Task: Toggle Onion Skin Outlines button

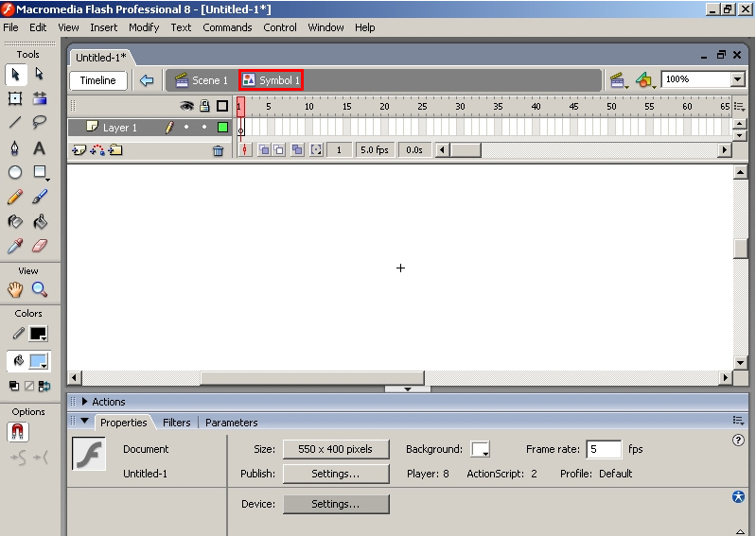Action: [x=279, y=150]
